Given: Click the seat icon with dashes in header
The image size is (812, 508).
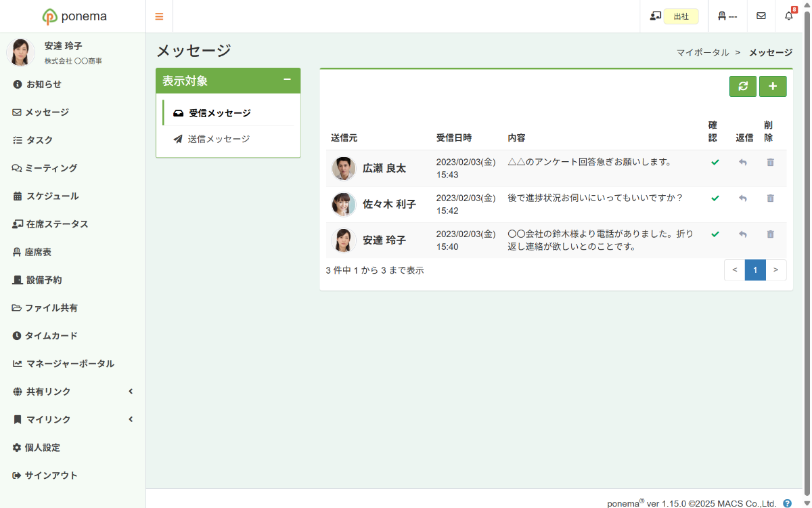Looking at the screenshot, I should pyautogui.click(x=727, y=16).
